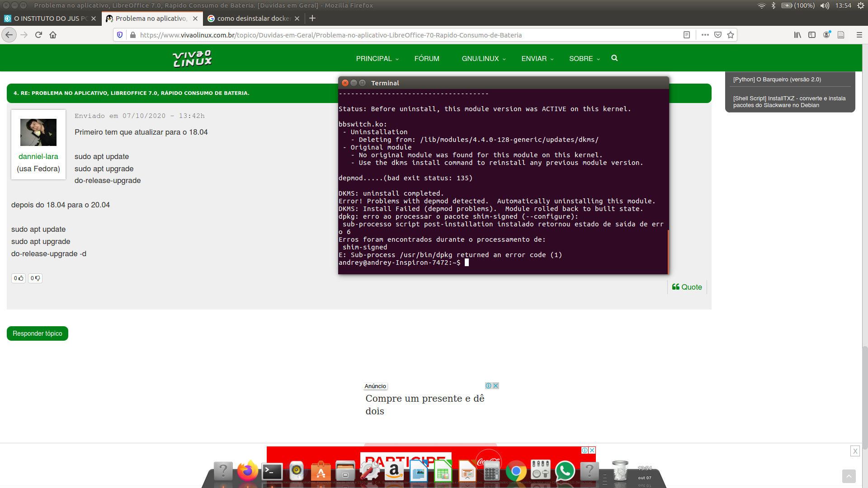868x488 pixels.
Task: Open the speaker music app in dock
Action: click(297, 471)
